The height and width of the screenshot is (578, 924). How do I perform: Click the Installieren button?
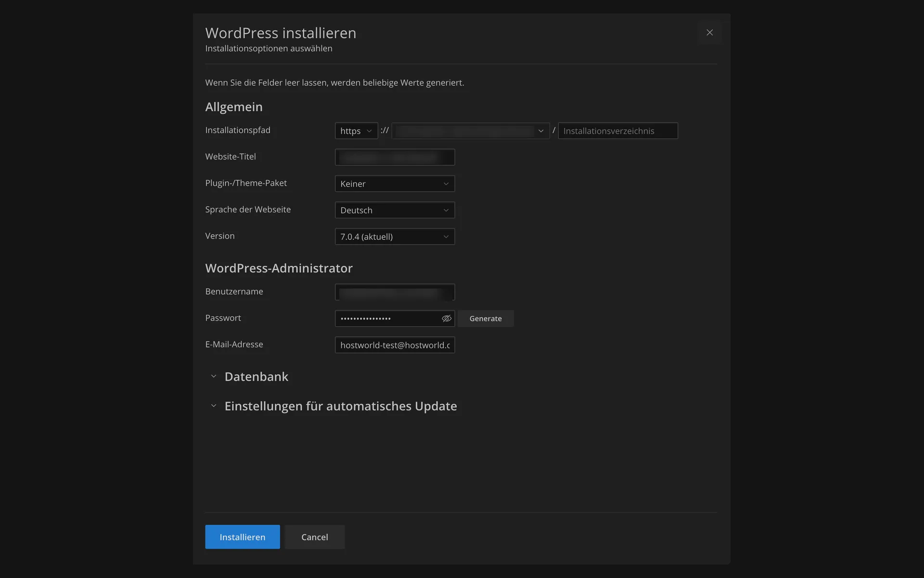click(x=243, y=537)
